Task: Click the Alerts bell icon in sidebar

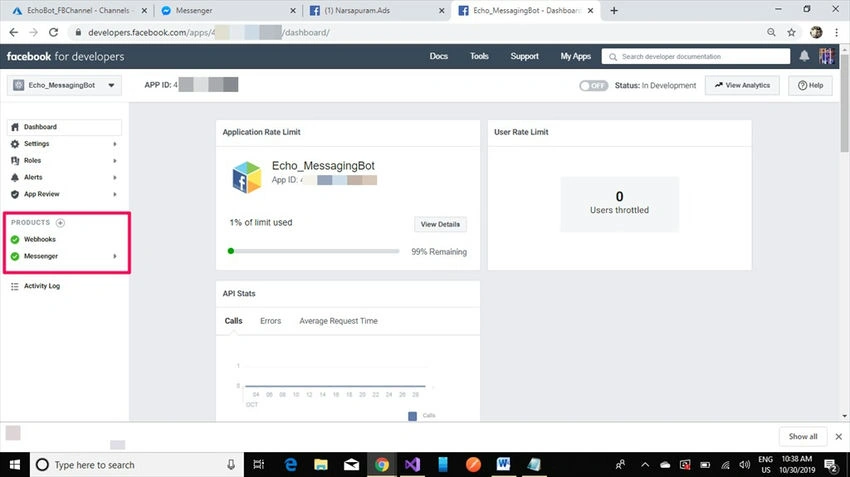Action: click(15, 177)
